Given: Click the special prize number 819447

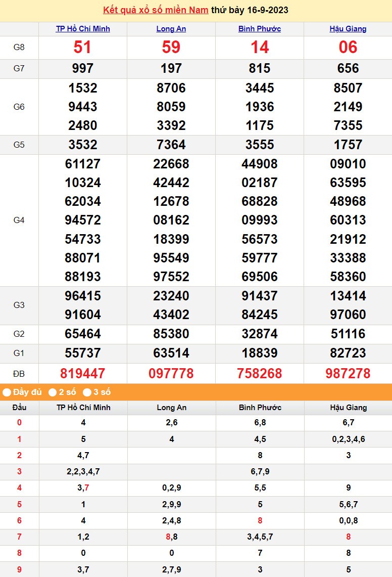Looking at the screenshot, I should point(83,374).
